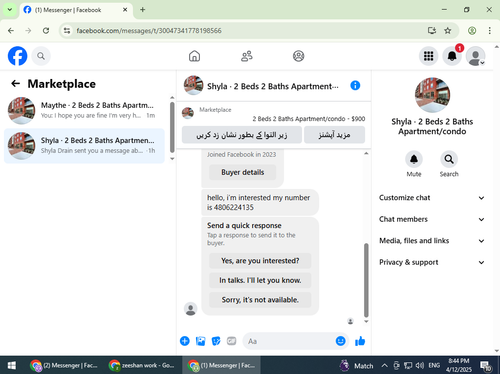
Task: Click the conversation list scrollbar
Action: click(x=172, y=127)
